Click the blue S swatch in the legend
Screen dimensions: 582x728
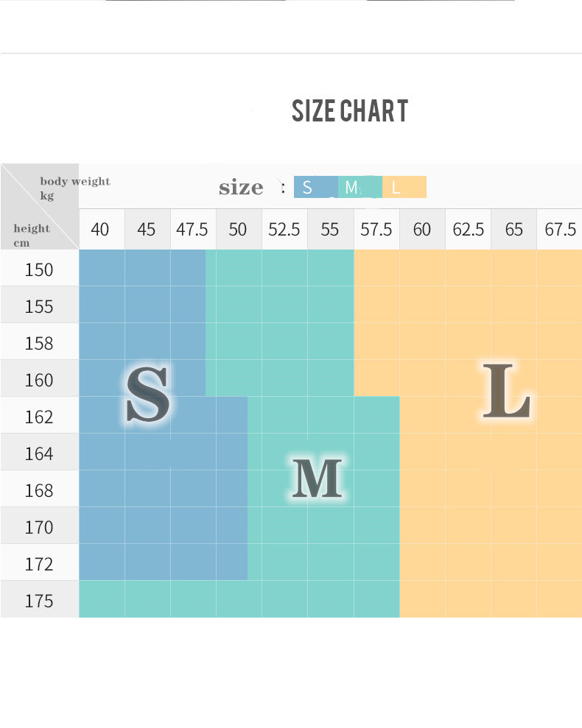315,187
